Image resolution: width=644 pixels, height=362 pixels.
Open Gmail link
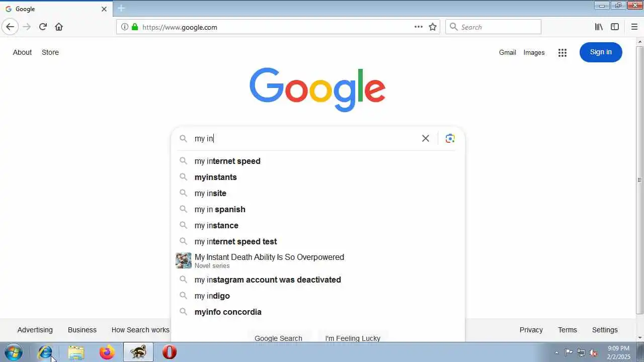pyautogui.click(x=507, y=52)
